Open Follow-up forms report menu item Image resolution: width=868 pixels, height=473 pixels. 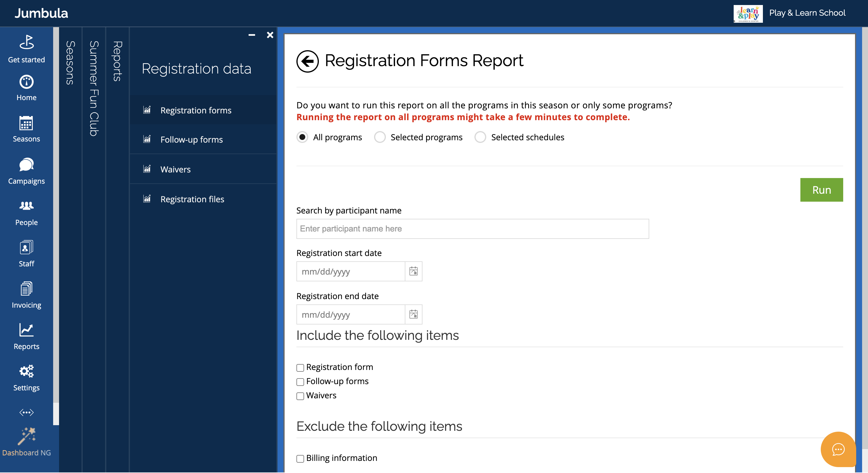(x=191, y=139)
